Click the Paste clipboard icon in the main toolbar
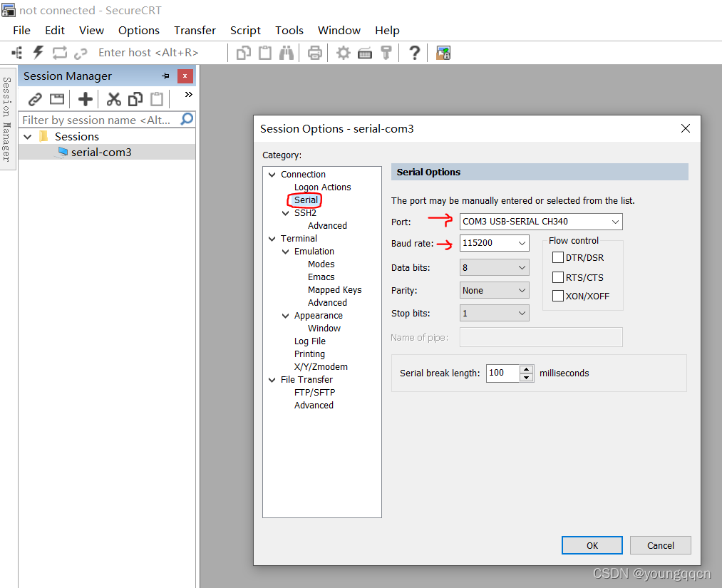Image resolution: width=722 pixels, height=588 pixels. click(264, 53)
